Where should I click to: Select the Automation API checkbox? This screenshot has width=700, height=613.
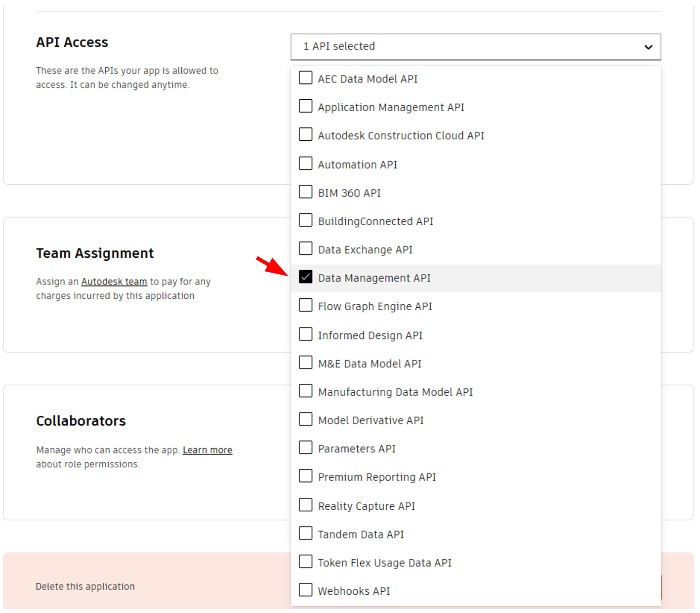tap(306, 163)
